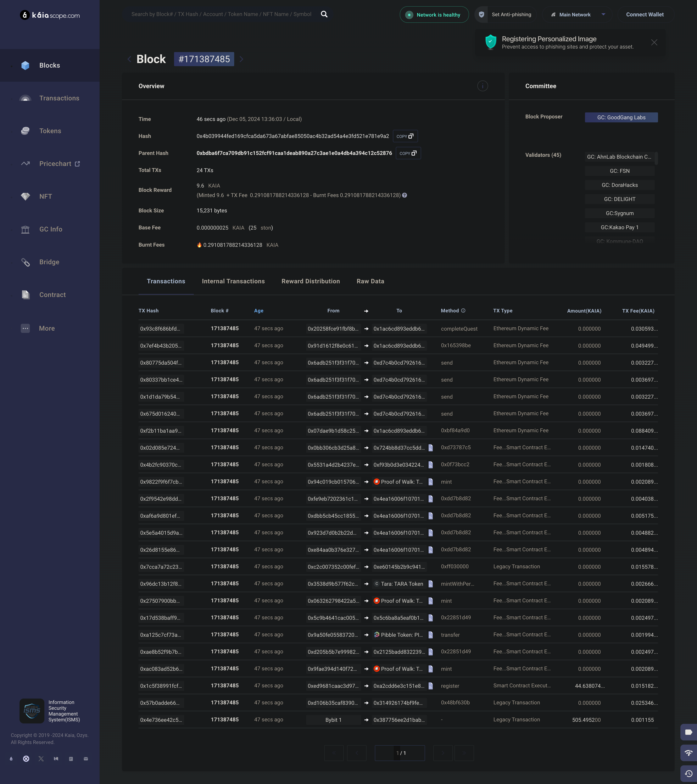Open GC Info in the sidebar
The height and width of the screenshot is (784, 697).
(x=50, y=229)
